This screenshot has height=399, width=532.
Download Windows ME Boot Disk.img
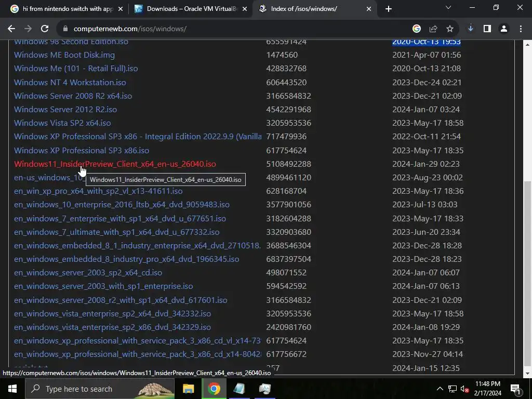[x=64, y=55]
